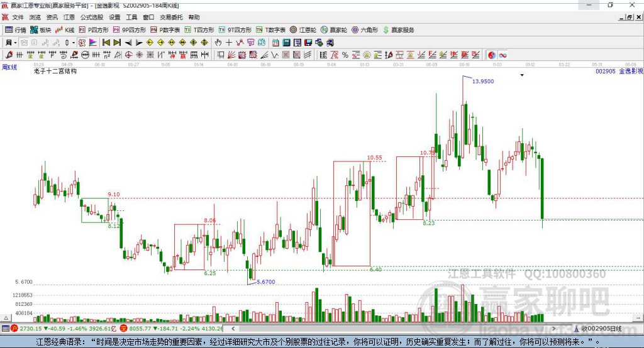Open the 交易委托 menu

coord(171,17)
